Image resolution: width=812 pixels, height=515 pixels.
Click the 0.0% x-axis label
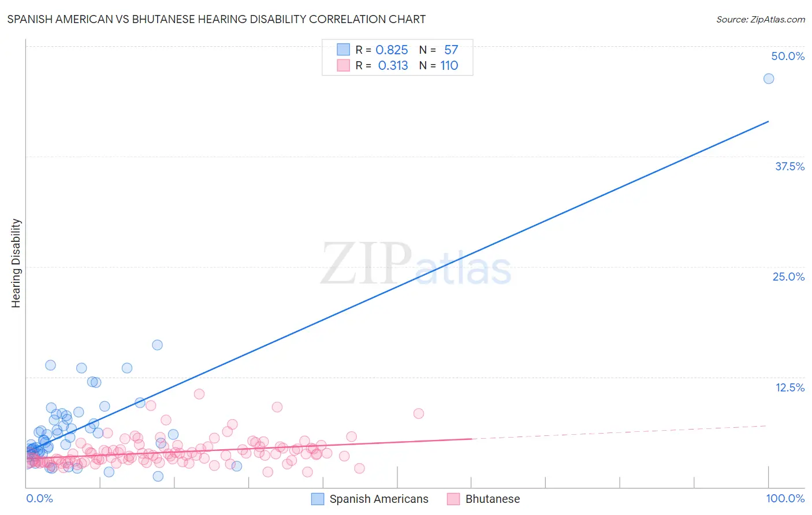[39, 498]
